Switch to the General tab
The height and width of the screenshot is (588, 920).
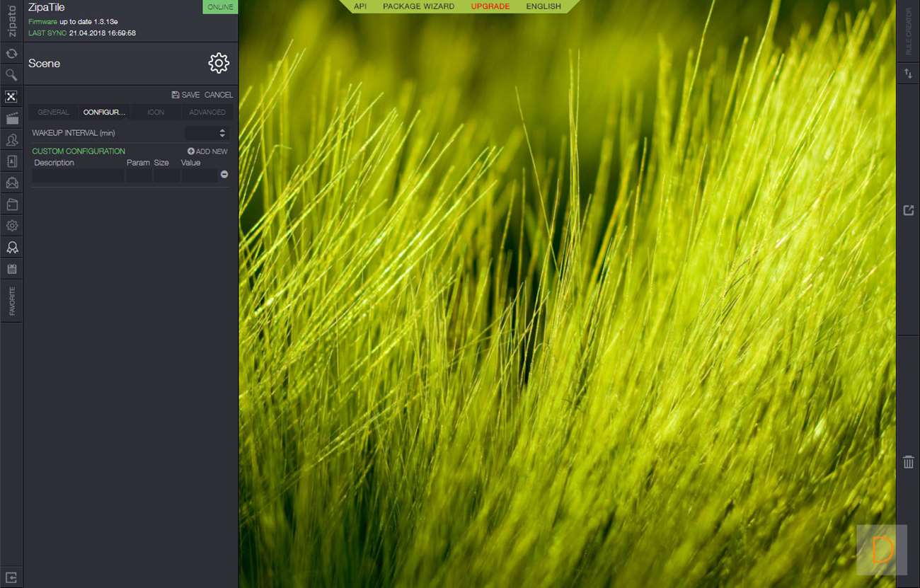click(54, 113)
